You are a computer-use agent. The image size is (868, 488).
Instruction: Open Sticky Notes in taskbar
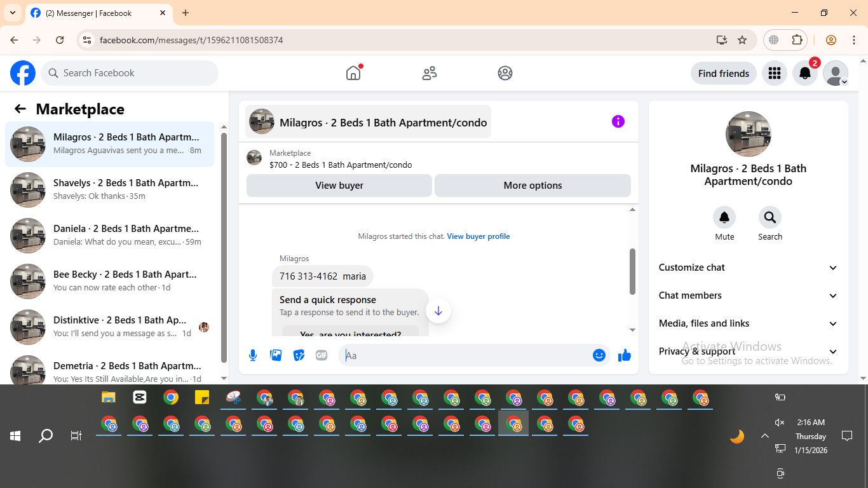click(202, 398)
